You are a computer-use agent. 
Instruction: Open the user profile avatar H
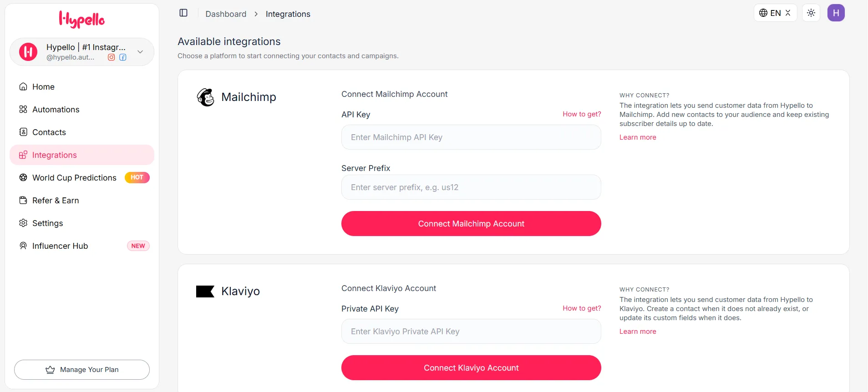[x=836, y=13]
